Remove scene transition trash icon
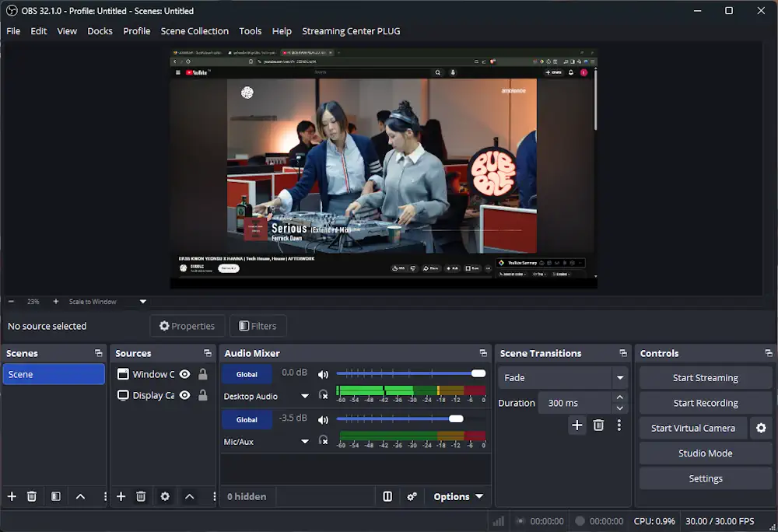The height and width of the screenshot is (532, 778). pyautogui.click(x=598, y=425)
